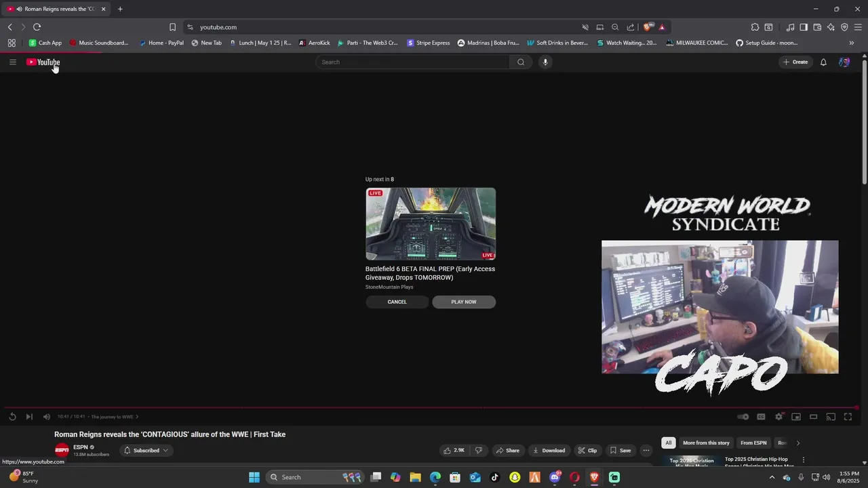This screenshot has width=868, height=488.
Task: Show hidden system tray icons
Action: tap(772, 477)
